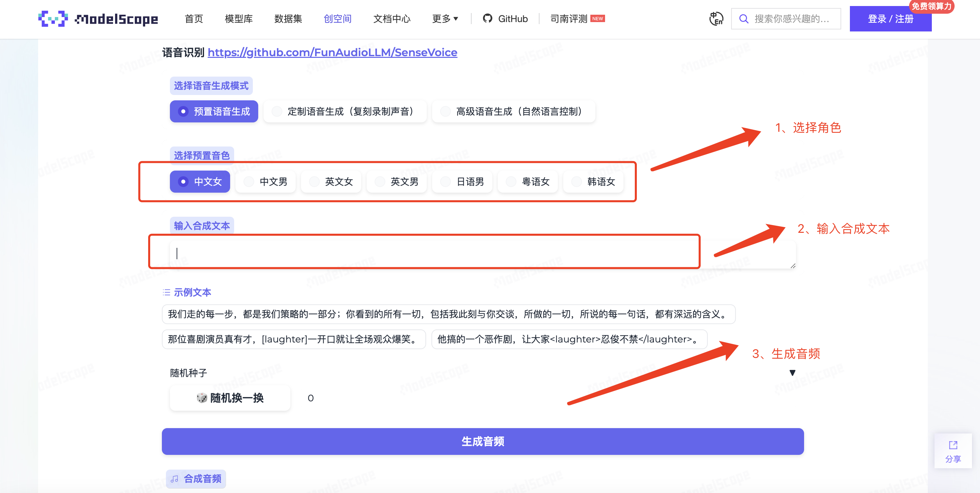Choose the 粤语女 preset voice
The height and width of the screenshot is (493, 980).
tap(528, 182)
